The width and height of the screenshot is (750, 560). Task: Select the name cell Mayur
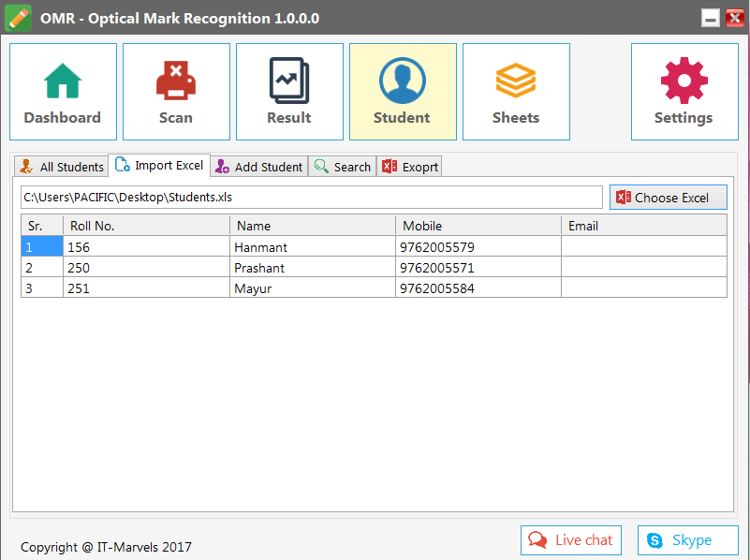pyautogui.click(x=313, y=287)
